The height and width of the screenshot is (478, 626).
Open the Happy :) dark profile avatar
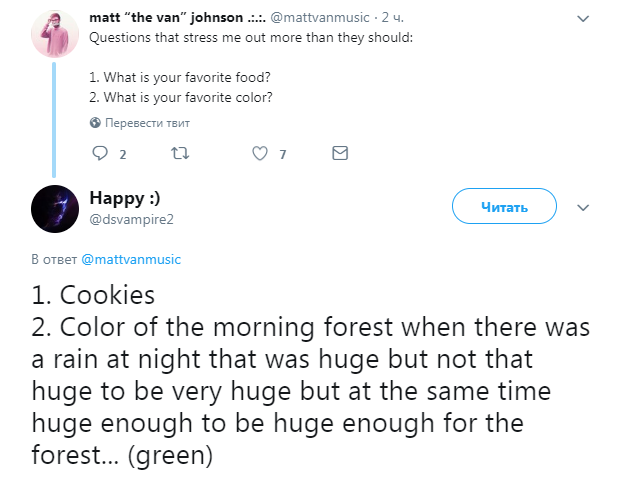click(x=55, y=207)
